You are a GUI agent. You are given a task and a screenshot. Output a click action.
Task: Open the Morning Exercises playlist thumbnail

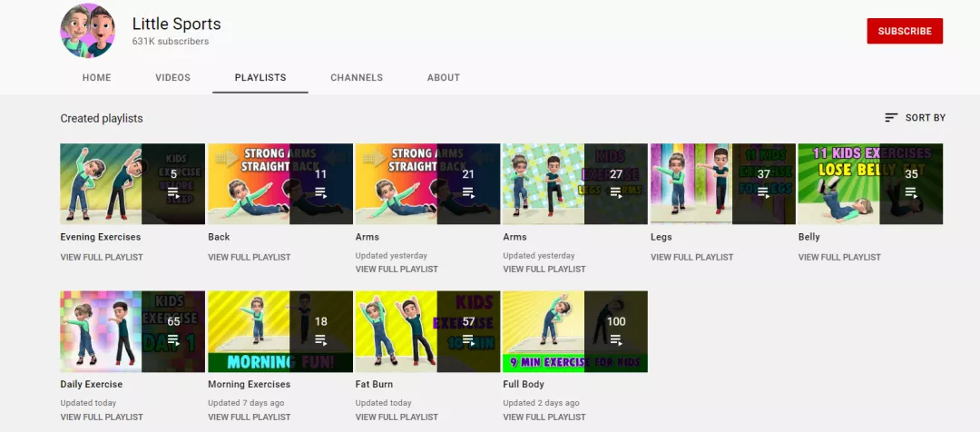click(280, 331)
